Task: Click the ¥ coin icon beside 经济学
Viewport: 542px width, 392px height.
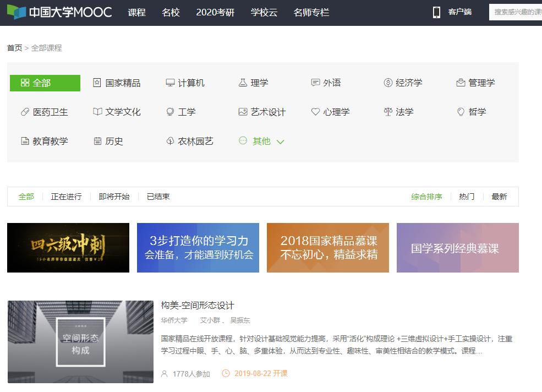Action: (387, 83)
